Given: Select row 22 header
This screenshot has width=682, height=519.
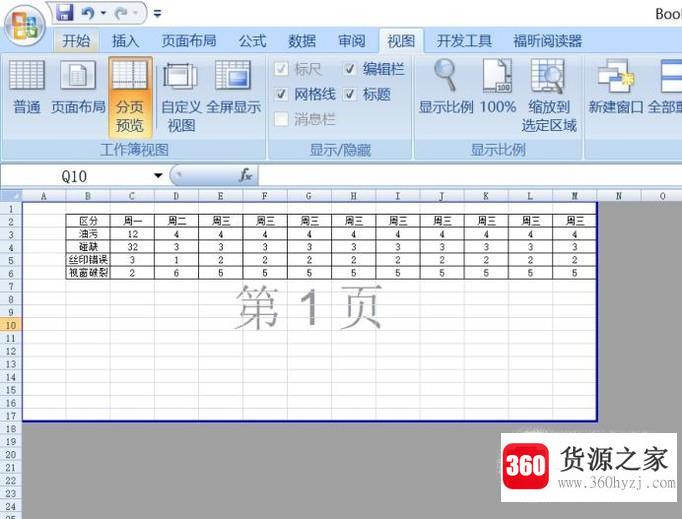Looking at the screenshot, I should point(11,480).
